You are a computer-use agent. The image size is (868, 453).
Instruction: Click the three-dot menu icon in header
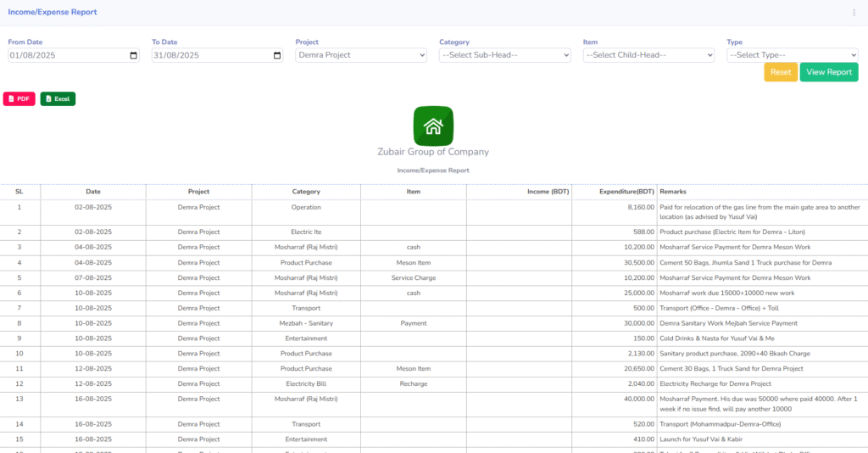pos(854,12)
